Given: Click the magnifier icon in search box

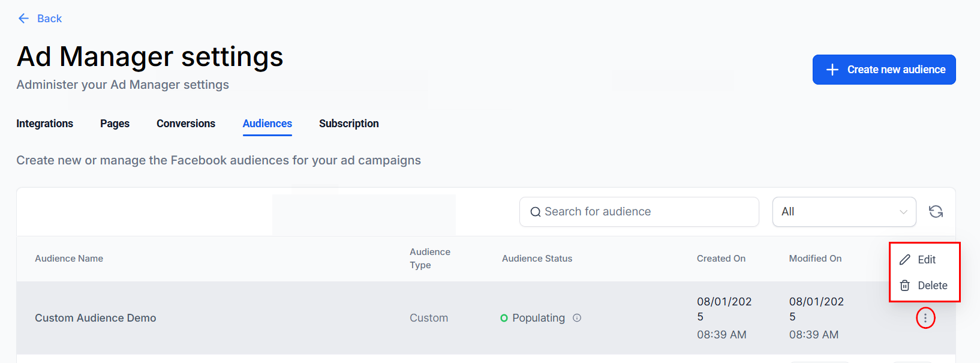Looking at the screenshot, I should pyautogui.click(x=536, y=212).
